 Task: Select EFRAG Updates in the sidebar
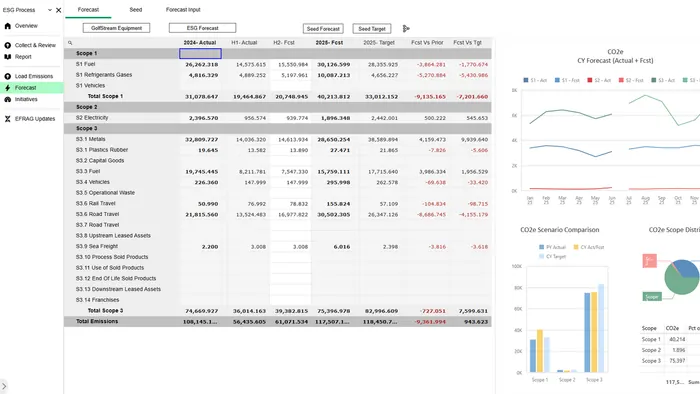coord(35,119)
